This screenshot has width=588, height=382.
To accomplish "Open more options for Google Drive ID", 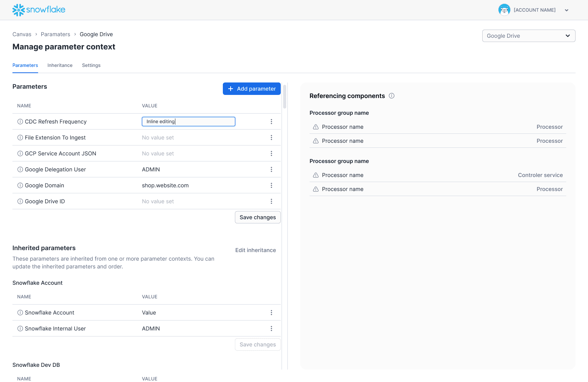I will (x=271, y=202).
